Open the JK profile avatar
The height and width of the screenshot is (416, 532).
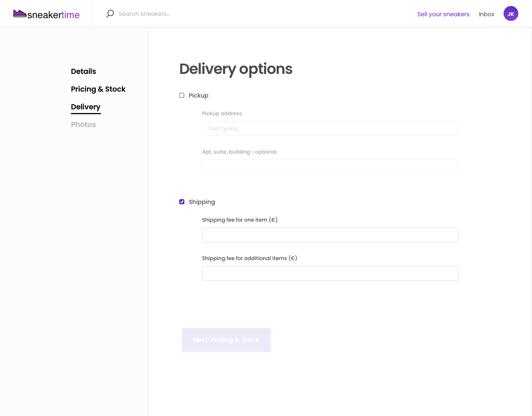[x=511, y=13]
